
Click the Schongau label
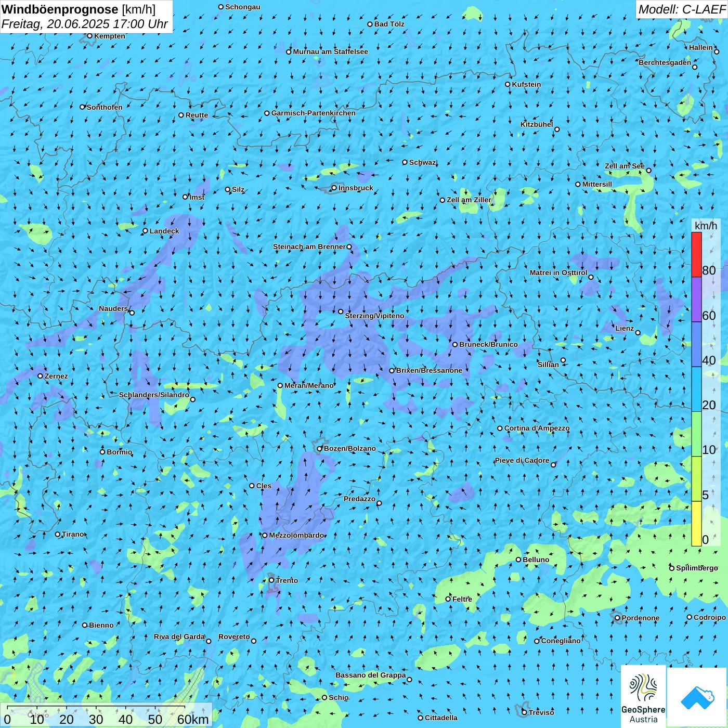[x=242, y=7]
